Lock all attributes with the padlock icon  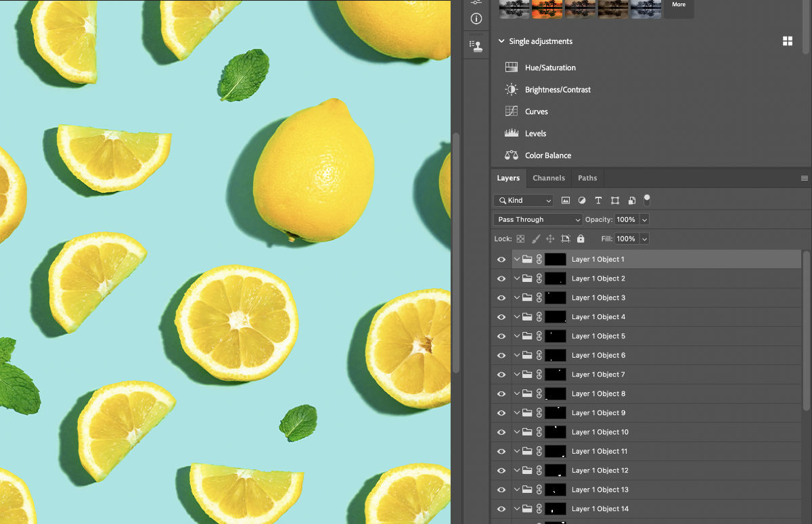pos(581,239)
